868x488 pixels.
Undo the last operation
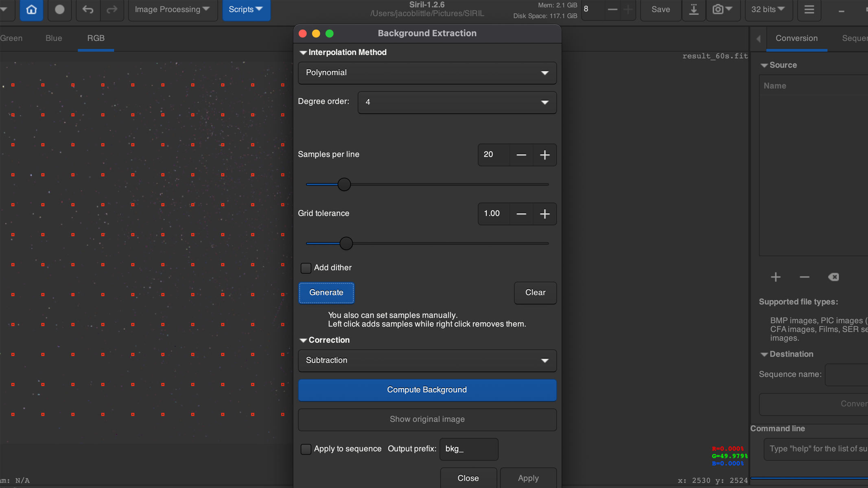[87, 9]
